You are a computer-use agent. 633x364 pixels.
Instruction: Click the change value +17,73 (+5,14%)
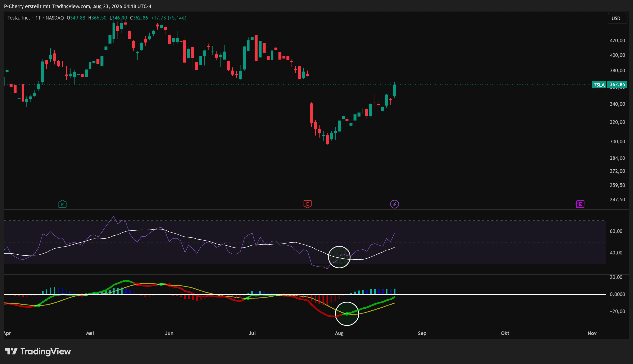[x=169, y=18]
